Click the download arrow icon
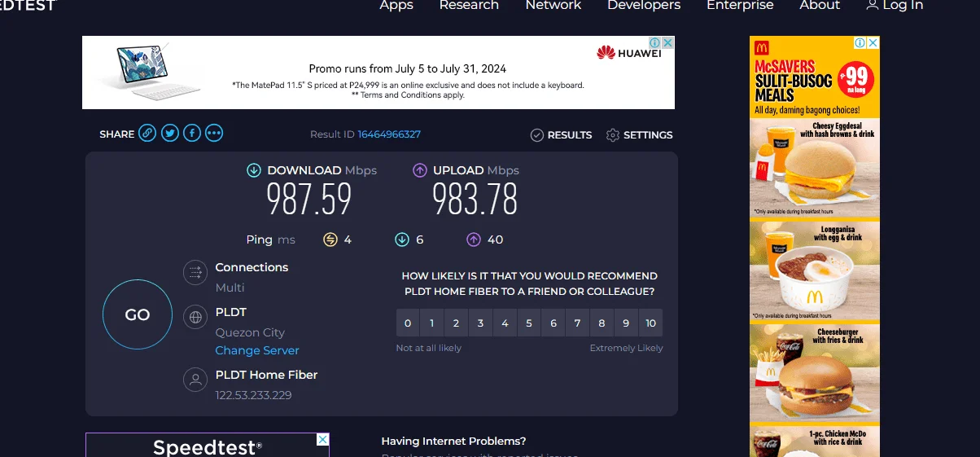This screenshot has width=980, height=457. [254, 170]
